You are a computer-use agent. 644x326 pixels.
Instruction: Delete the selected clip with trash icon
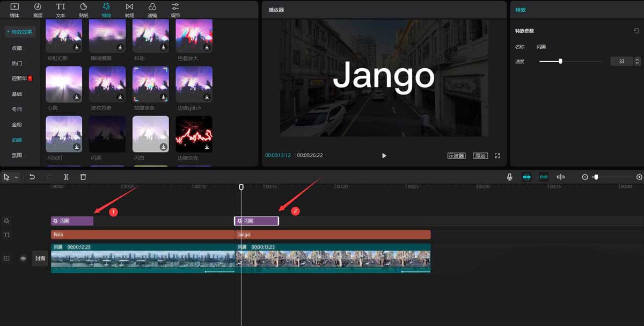(x=83, y=177)
